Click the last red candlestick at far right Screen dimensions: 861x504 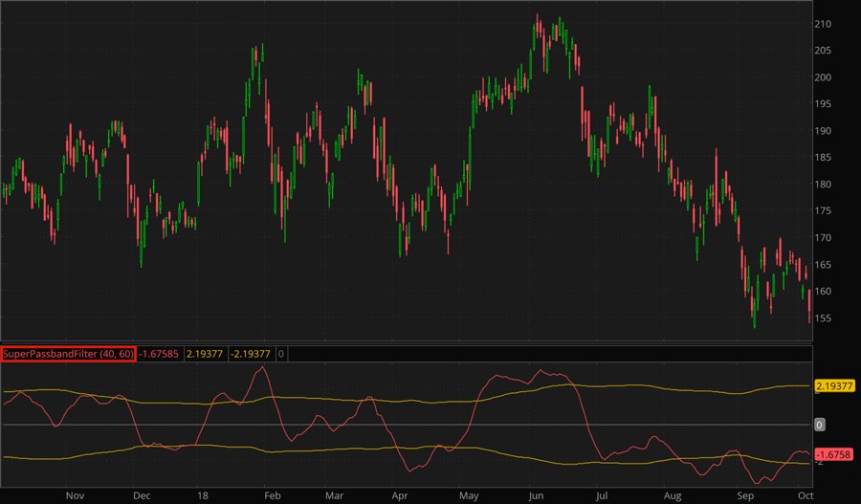tap(809, 305)
